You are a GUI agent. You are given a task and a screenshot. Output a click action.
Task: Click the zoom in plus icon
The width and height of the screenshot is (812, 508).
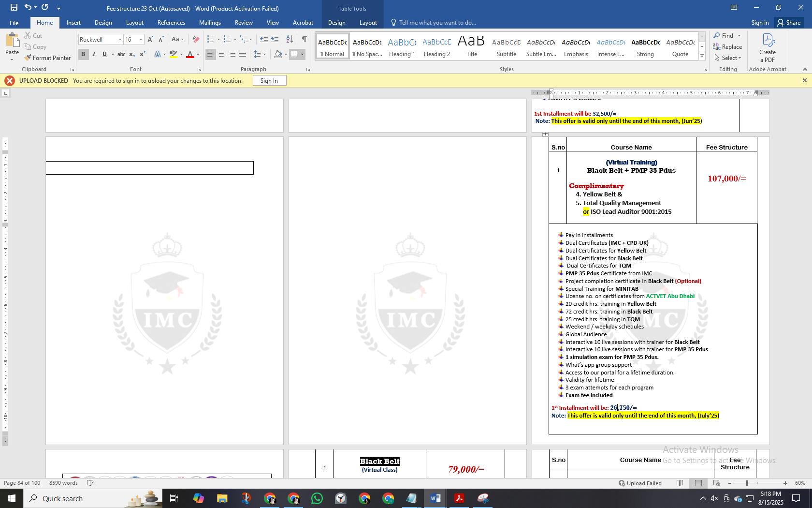click(785, 483)
